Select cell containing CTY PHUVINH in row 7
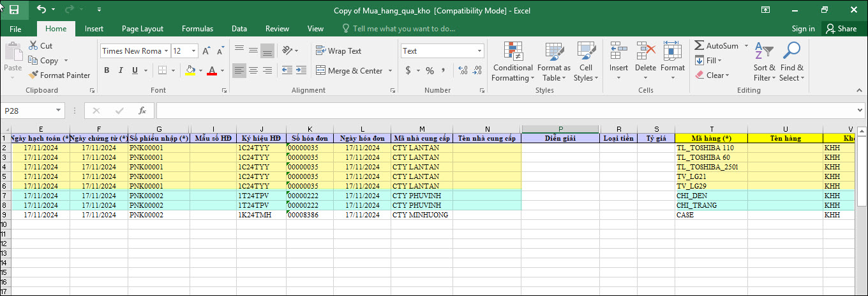The width and height of the screenshot is (868, 296). tap(421, 196)
